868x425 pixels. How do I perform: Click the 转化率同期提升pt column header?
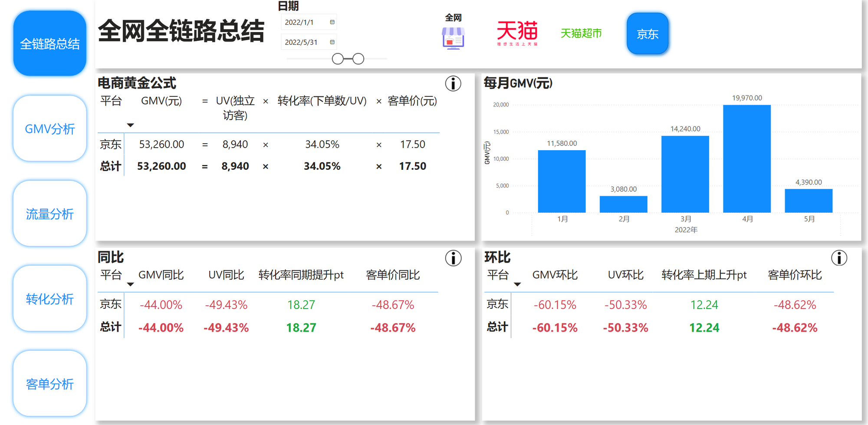click(x=301, y=275)
